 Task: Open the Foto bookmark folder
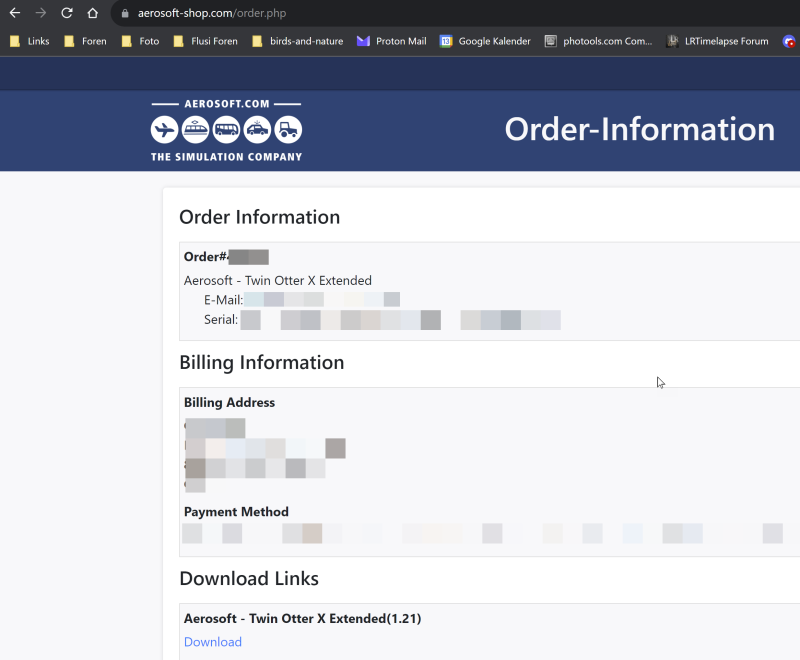pos(140,41)
